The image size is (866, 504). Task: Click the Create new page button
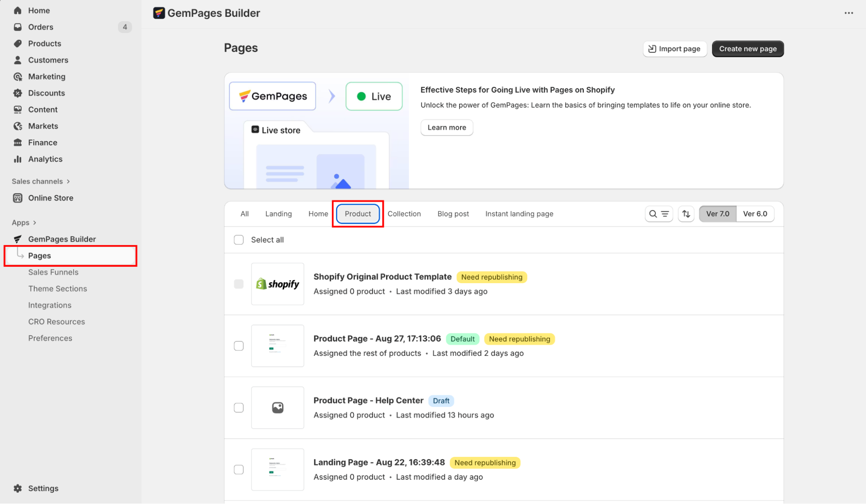(747, 49)
